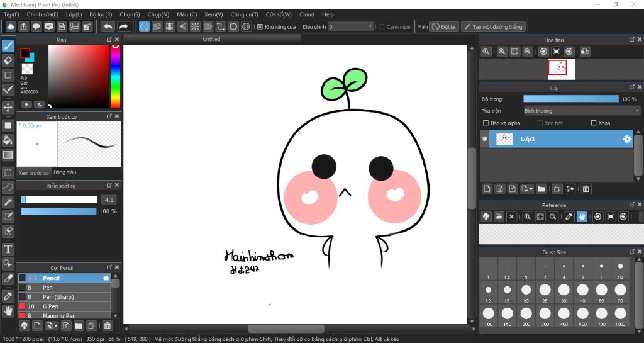Screen dimensions: 644x343
Task: Activate the Move tool
Action: pos(8,108)
